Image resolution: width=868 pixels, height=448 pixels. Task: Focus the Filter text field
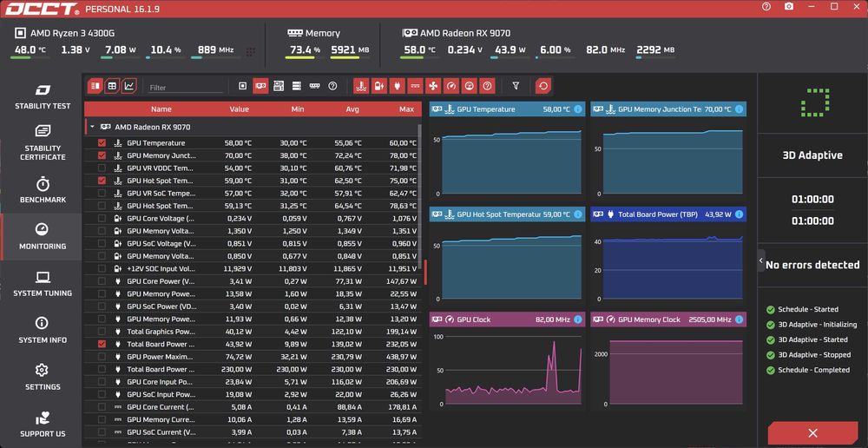(186, 88)
